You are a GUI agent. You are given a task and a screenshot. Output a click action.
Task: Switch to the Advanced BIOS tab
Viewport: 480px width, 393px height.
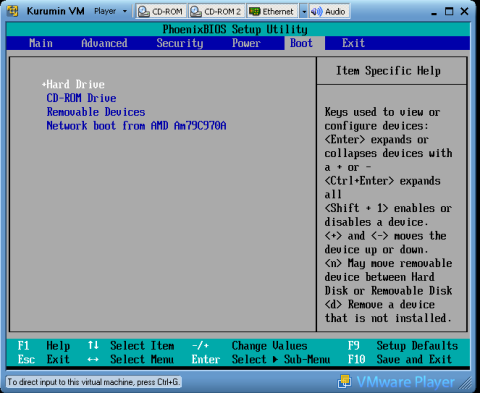tap(104, 43)
